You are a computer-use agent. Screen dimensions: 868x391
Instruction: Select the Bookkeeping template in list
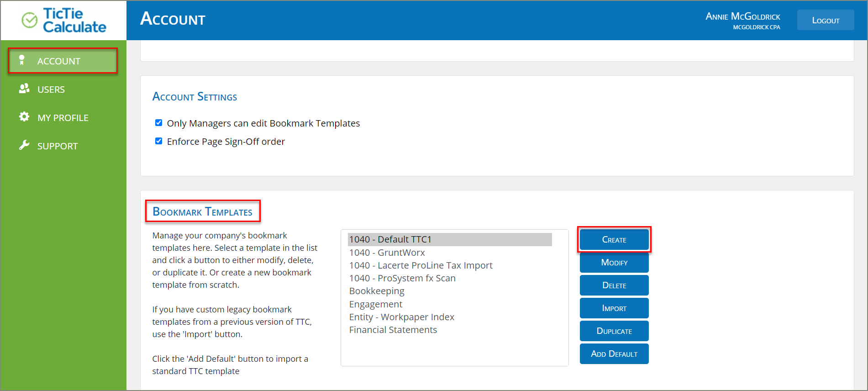coord(377,291)
